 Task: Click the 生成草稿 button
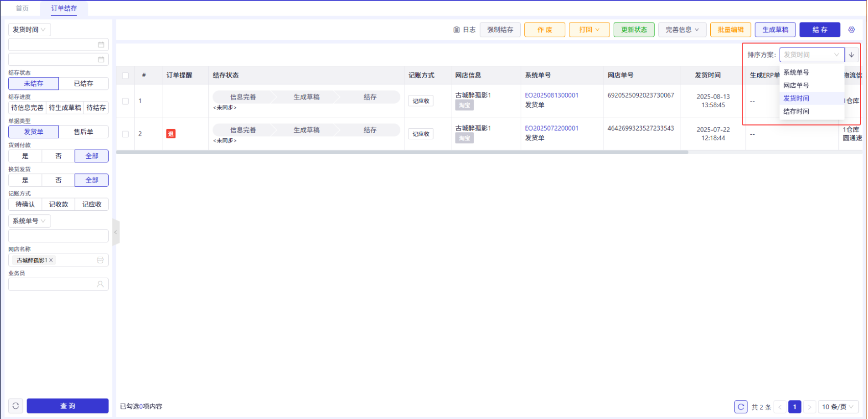coord(775,30)
